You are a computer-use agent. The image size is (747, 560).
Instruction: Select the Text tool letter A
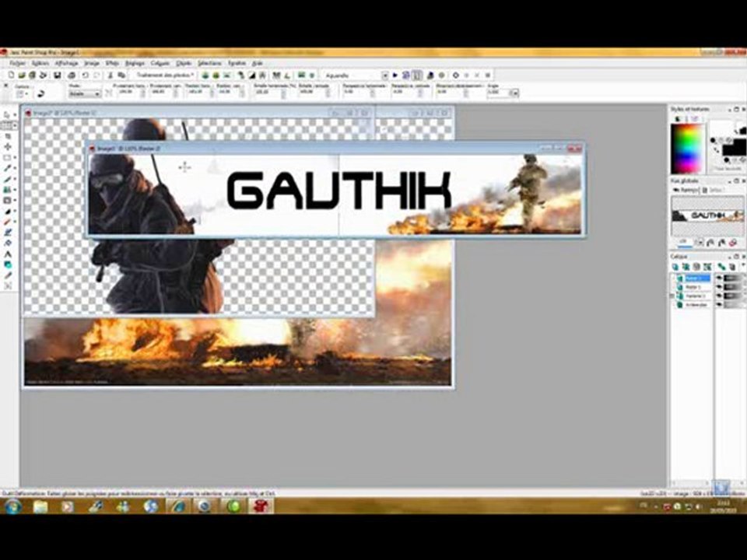click(x=8, y=254)
